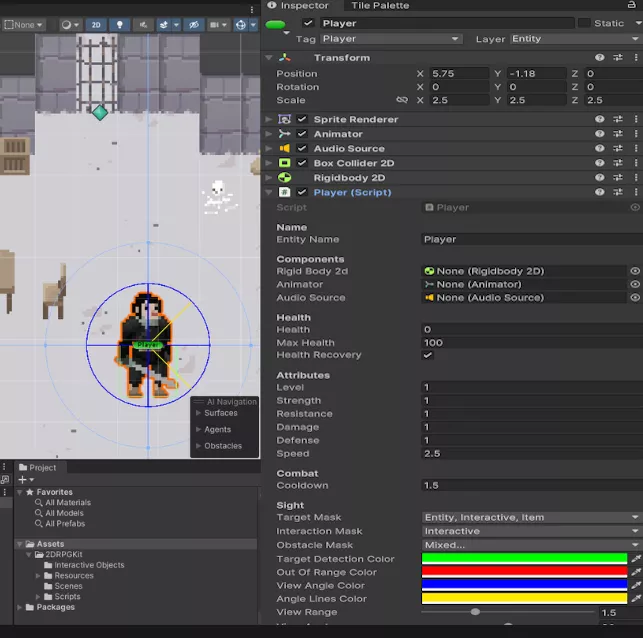Toggle the Static checkbox for Player
Viewport: 643px width, 638px height.
[x=582, y=23]
